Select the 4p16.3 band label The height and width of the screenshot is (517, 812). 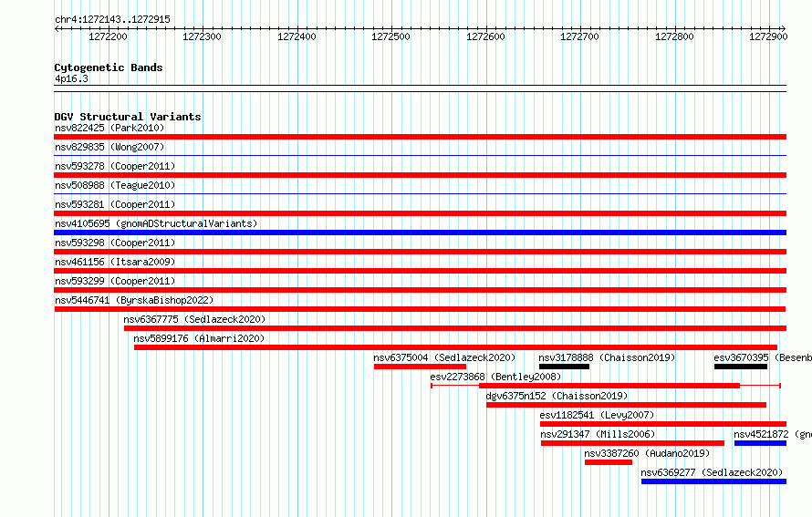coord(71,78)
